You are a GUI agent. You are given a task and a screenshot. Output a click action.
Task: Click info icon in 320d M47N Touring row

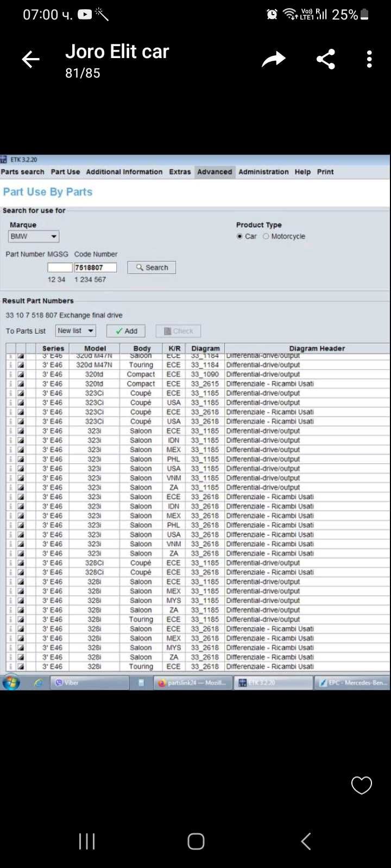click(10, 365)
